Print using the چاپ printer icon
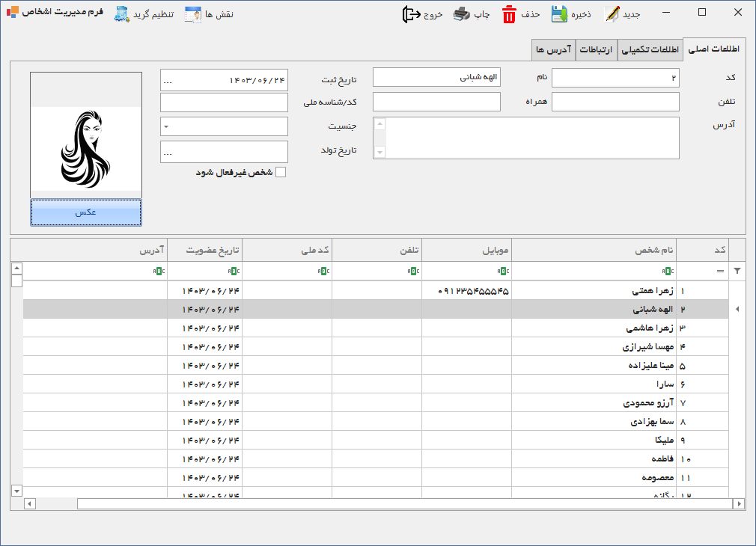This screenshot has height=546, width=756. pyautogui.click(x=461, y=14)
